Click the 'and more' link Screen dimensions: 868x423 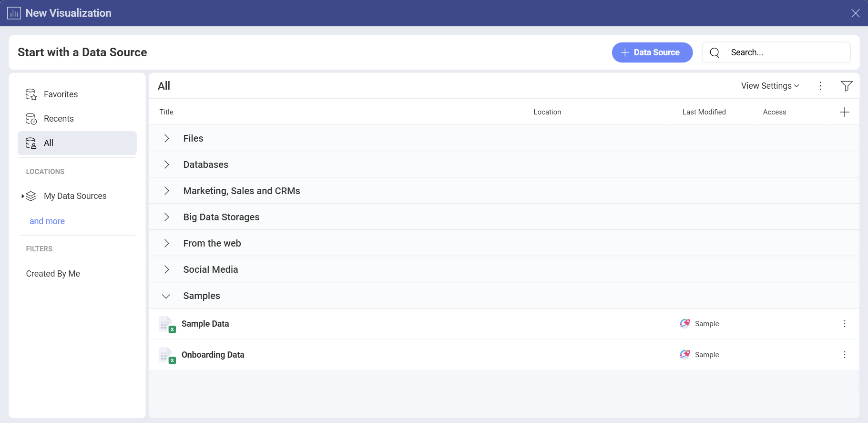47,221
